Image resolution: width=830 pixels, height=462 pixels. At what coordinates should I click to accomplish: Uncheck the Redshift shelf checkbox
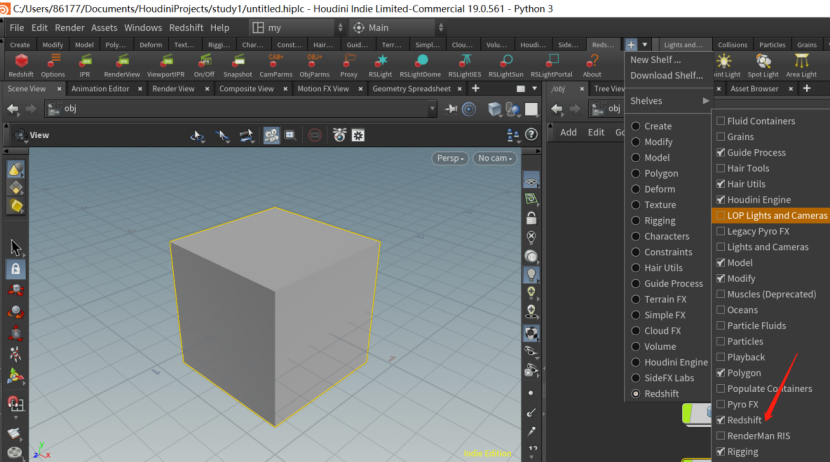click(720, 420)
